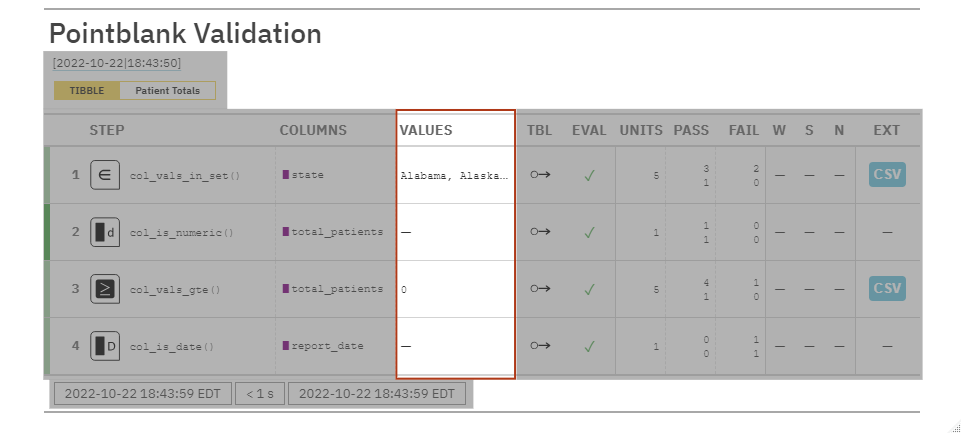Click the Patient Totals table label
The height and width of the screenshot is (433, 961).
coord(167,91)
